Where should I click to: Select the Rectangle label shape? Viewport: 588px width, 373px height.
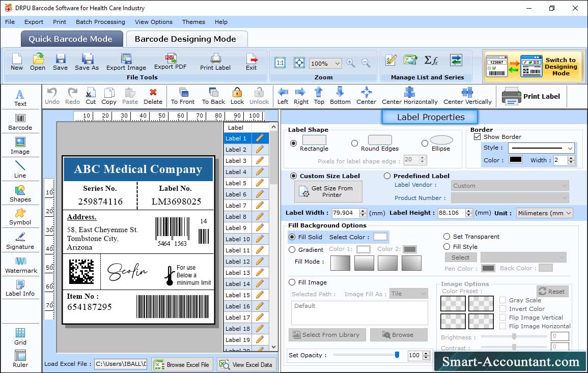294,143
